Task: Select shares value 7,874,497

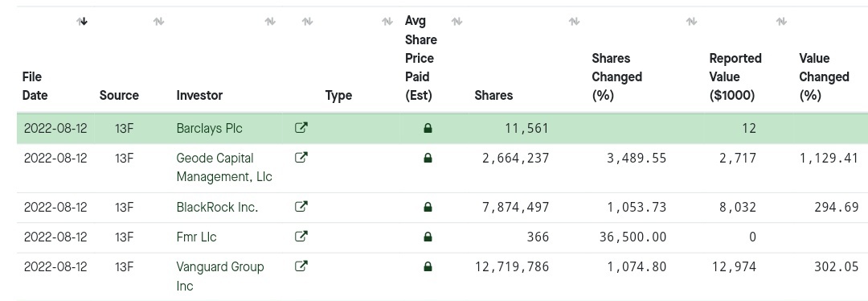Action: pos(515,208)
